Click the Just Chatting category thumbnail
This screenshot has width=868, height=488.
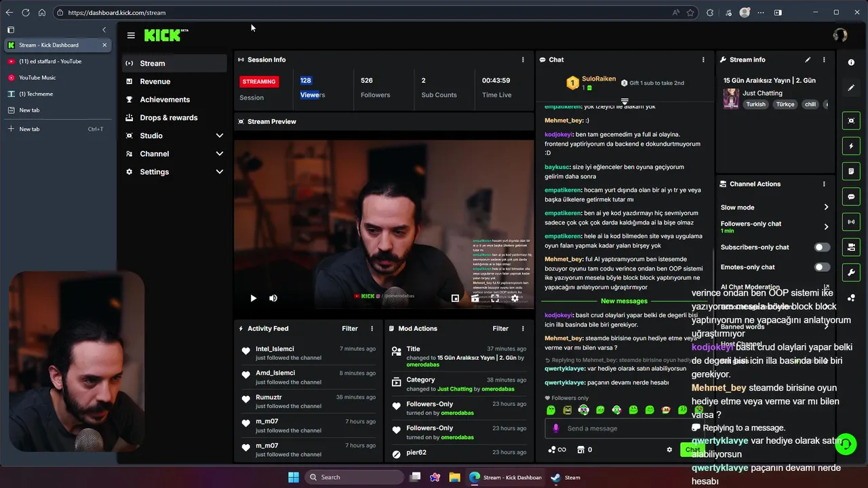click(x=731, y=99)
